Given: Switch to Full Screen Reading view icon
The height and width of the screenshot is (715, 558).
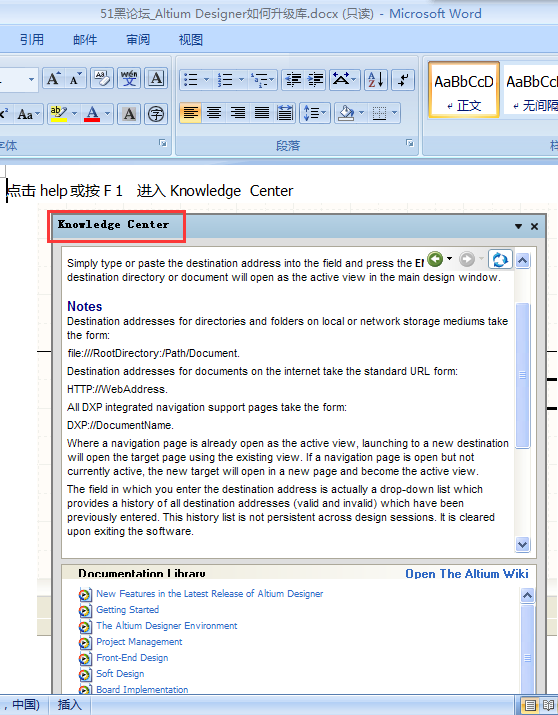Looking at the screenshot, I should 548,705.
